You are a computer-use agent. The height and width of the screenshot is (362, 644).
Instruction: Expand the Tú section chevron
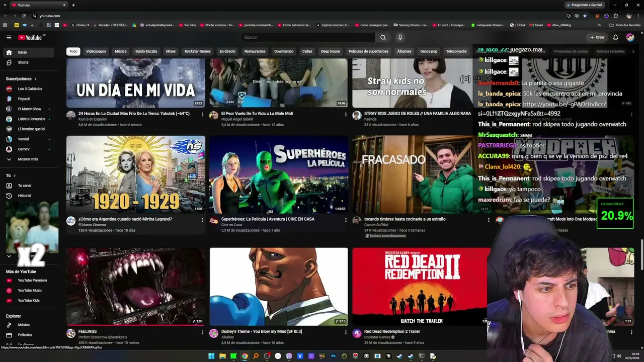(x=14, y=175)
